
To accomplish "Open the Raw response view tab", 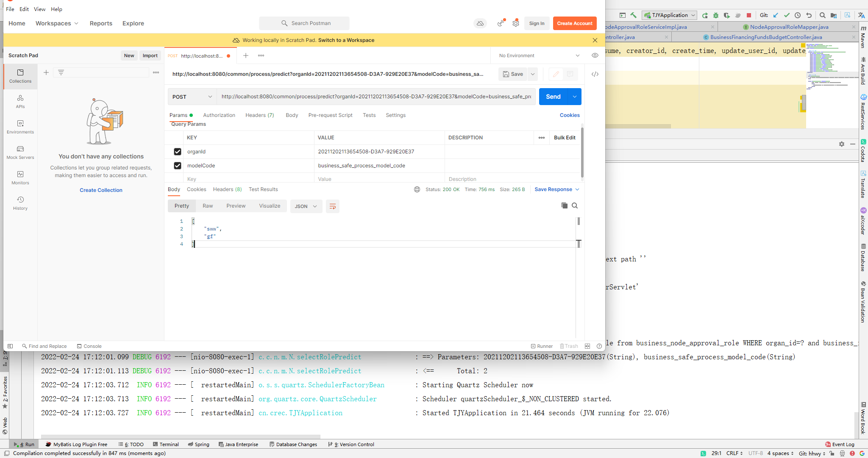I will pyautogui.click(x=208, y=206).
